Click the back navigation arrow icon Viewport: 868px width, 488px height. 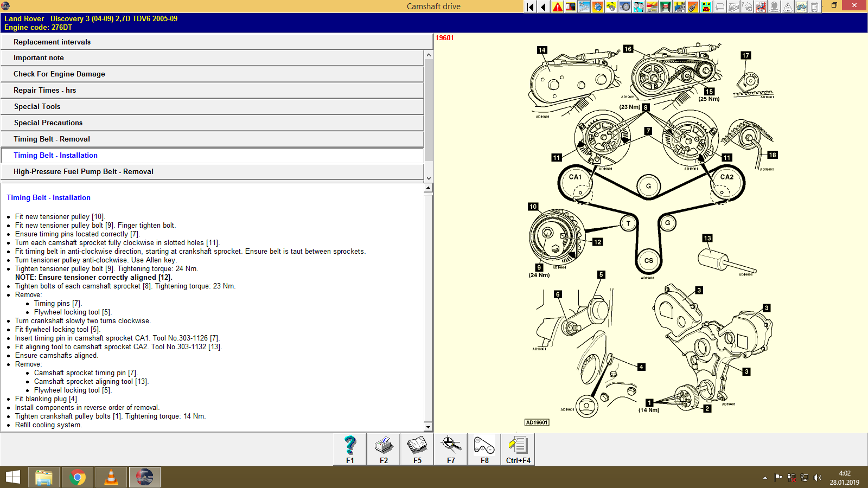(542, 6)
